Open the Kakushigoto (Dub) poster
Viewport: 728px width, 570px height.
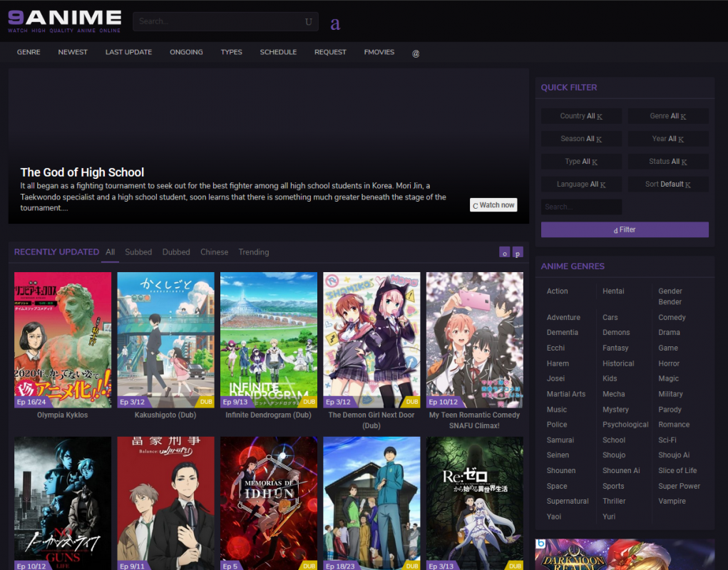click(x=165, y=340)
